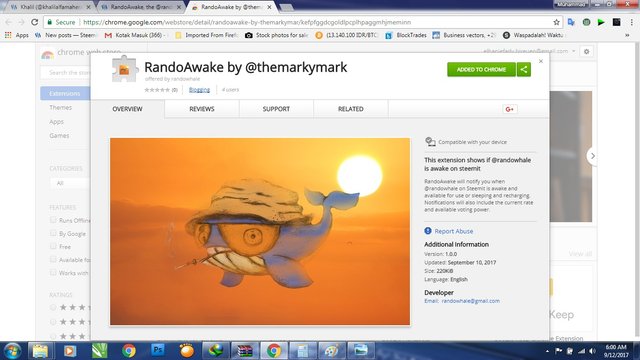The image size is (640, 360).
Task: Click the RandoAwake puzzle piece icon
Action: pos(124,69)
